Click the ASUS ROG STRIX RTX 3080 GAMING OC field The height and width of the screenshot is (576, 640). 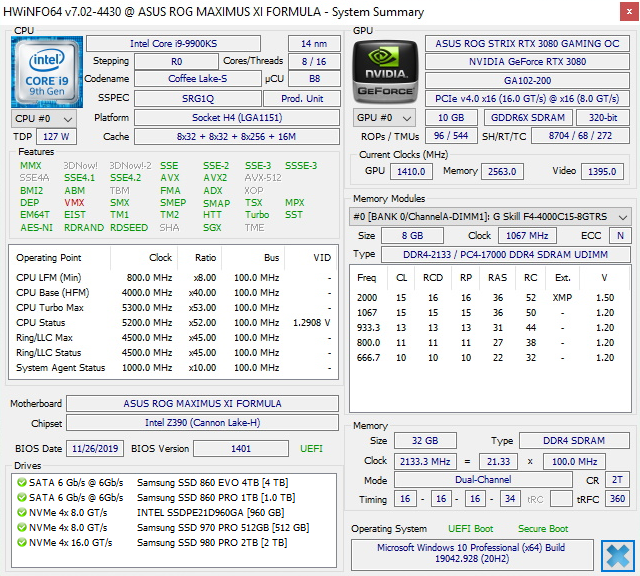tap(527, 44)
